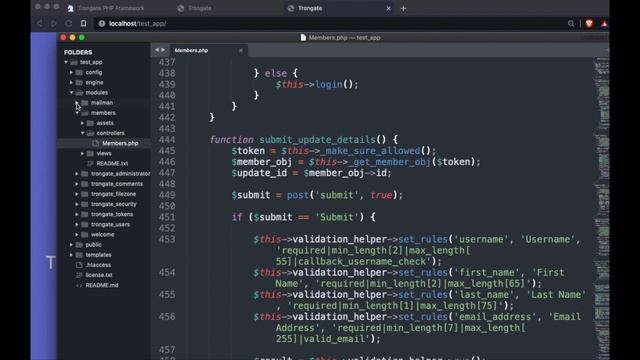This screenshot has width=640, height=360.
Task: Click the bookmark icon in browser toolbar
Action: (x=83, y=24)
